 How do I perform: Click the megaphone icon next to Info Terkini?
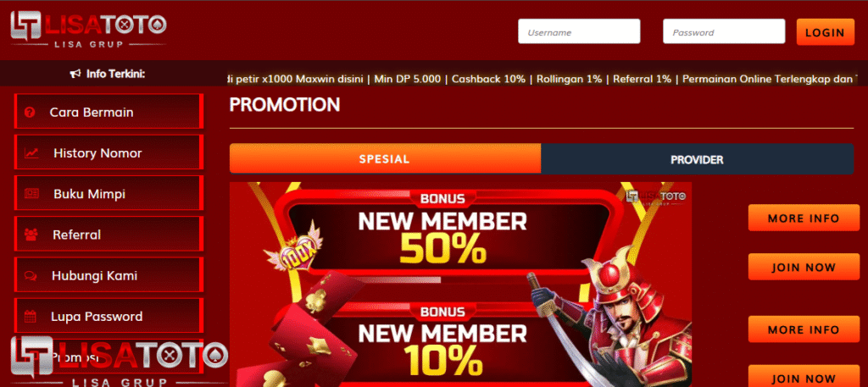pyautogui.click(x=75, y=74)
